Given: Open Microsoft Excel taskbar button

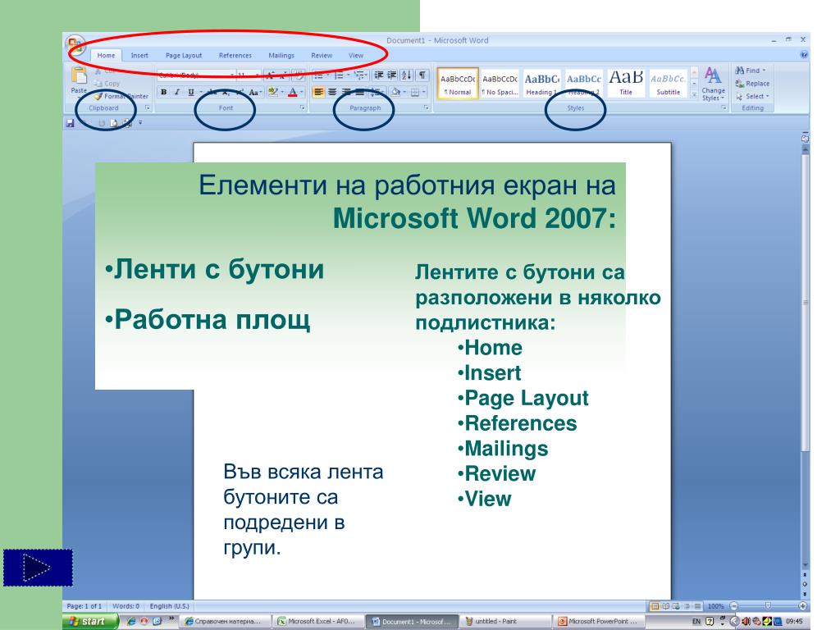Looking at the screenshot, I should 318,622.
